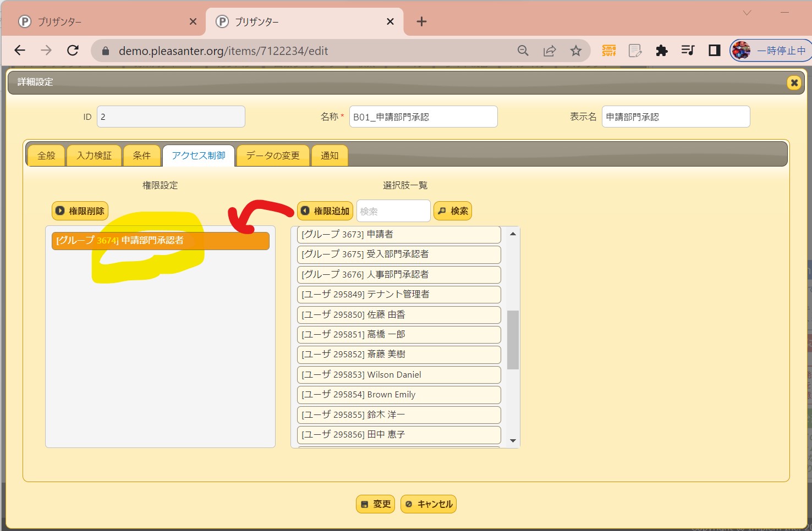Click the 検索 button

[453, 211]
